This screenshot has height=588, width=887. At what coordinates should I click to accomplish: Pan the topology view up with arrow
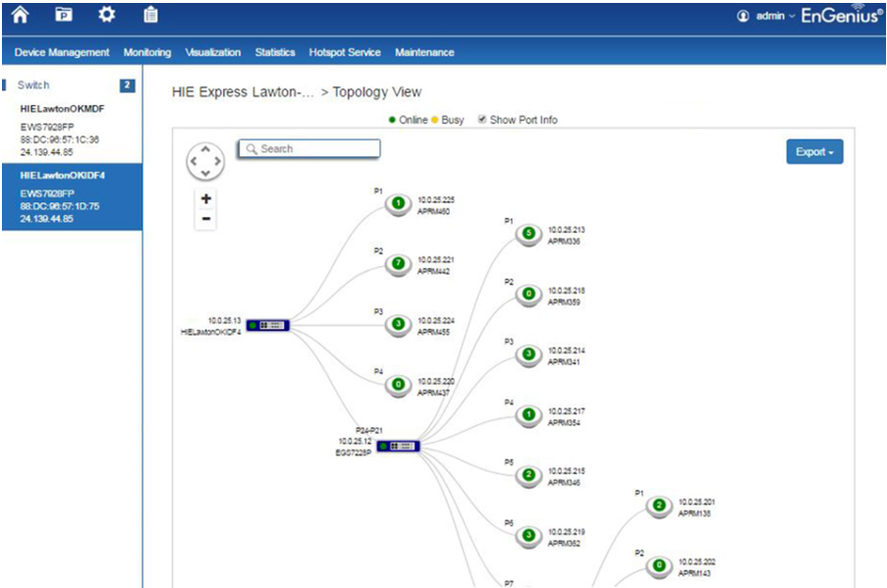pyautogui.click(x=205, y=149)
